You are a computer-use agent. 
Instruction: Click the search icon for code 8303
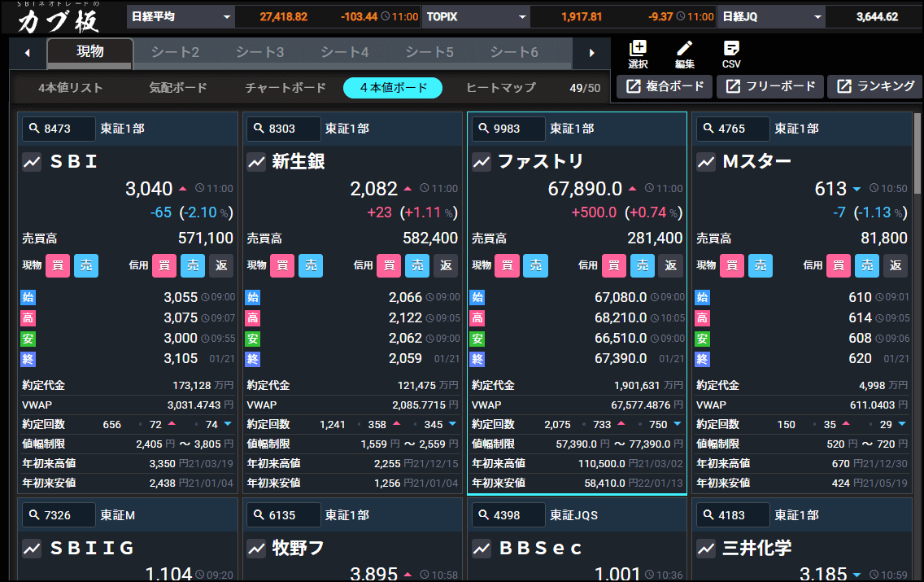[x=259, y=128]
